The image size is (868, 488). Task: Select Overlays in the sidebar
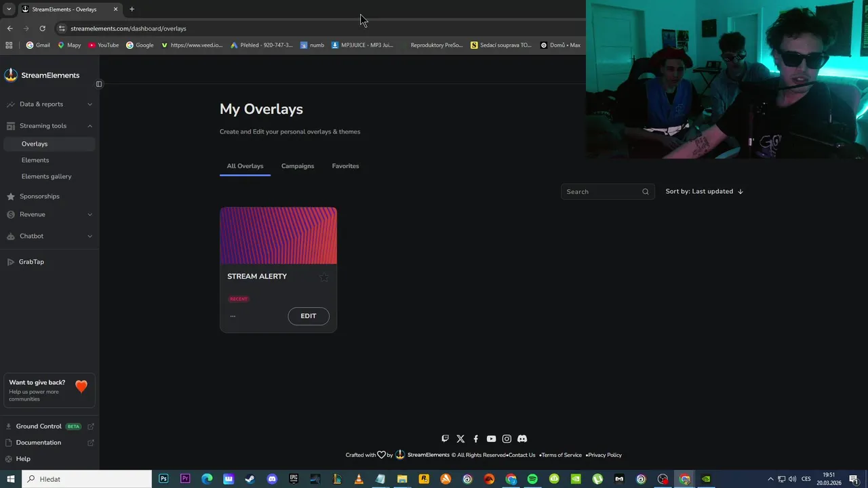point(50,144)
